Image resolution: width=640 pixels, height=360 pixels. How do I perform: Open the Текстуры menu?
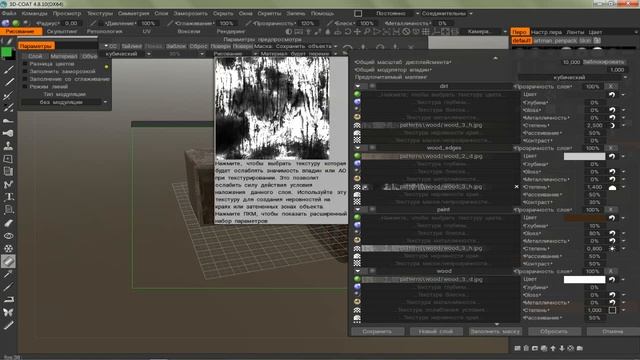click(x=100, y=13)
